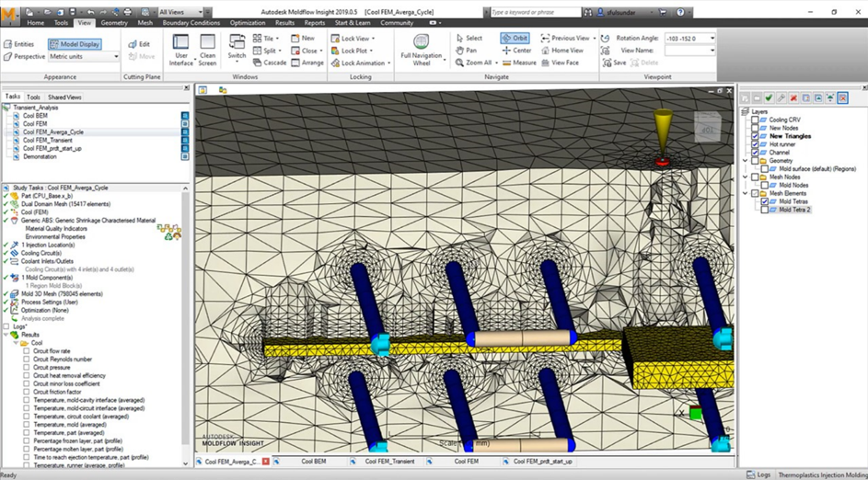
Task: Open the User Interface options
Action: (x=181, y=51)
